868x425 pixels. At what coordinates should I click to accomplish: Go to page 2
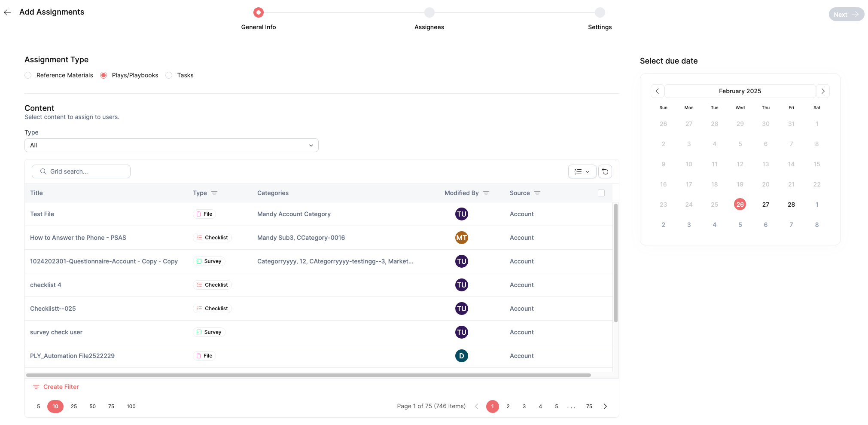pos(508,407)
